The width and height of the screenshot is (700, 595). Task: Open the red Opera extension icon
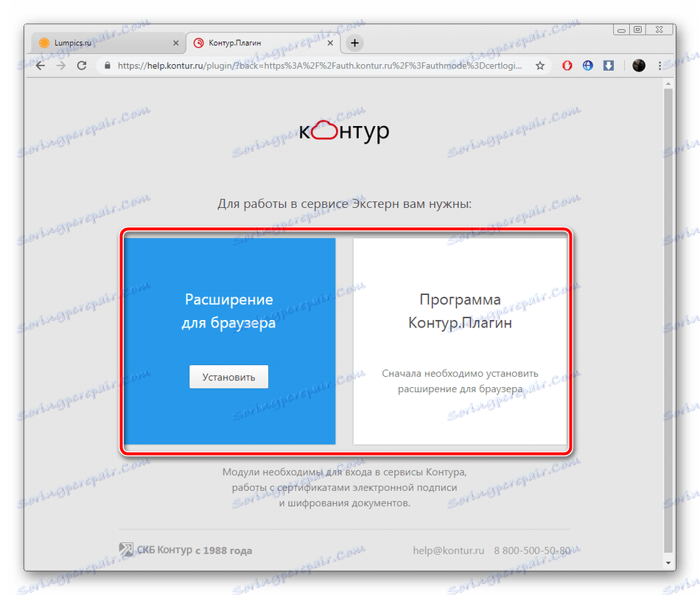[567, 66]
